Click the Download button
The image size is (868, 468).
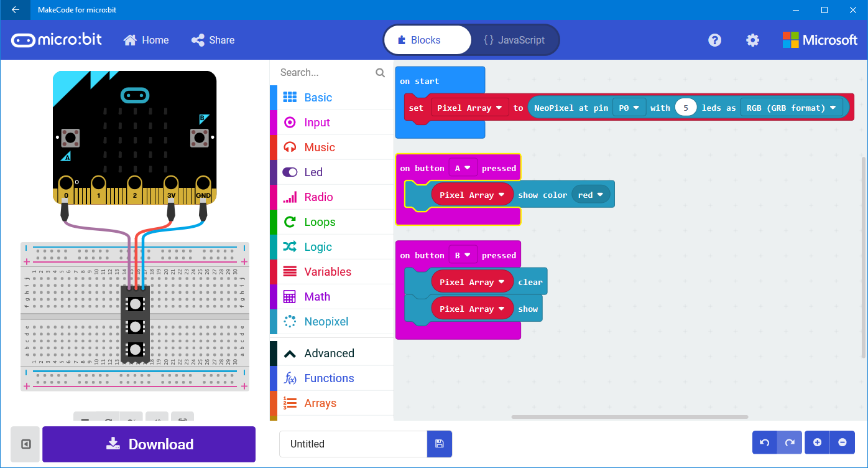click(x=149, y=444)
